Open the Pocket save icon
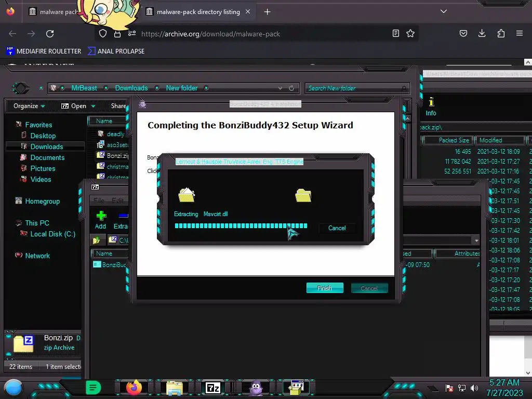Screen dimensions: 532x399 (463, 33)
